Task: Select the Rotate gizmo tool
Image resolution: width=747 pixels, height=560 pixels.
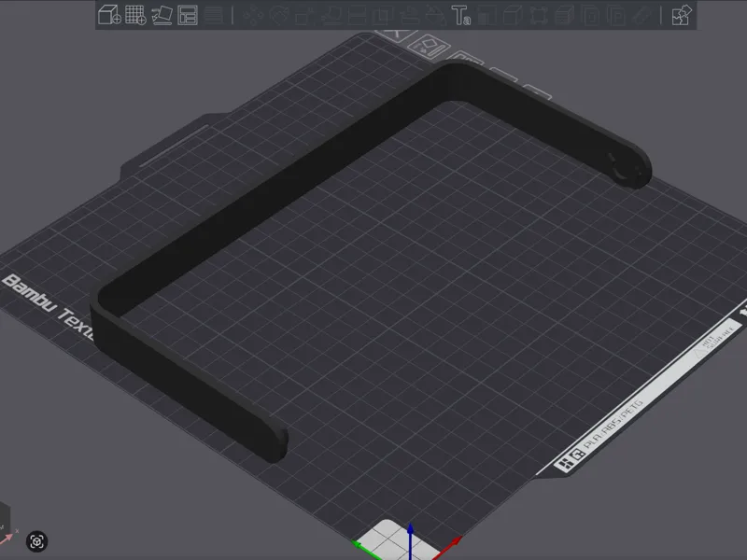Action: click(x=279, y=15)
